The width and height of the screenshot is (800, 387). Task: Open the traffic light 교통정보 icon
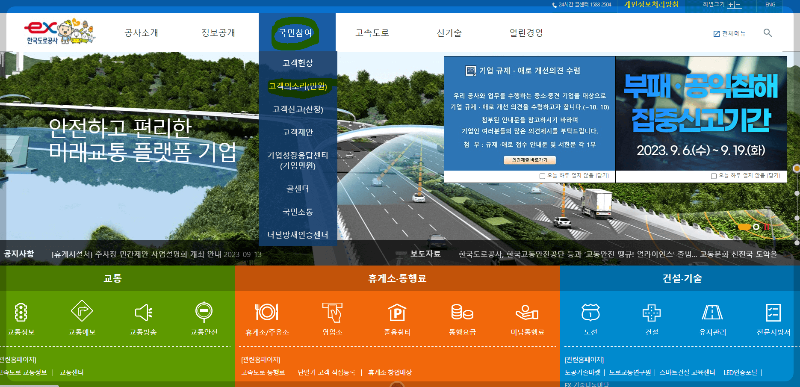20,312
